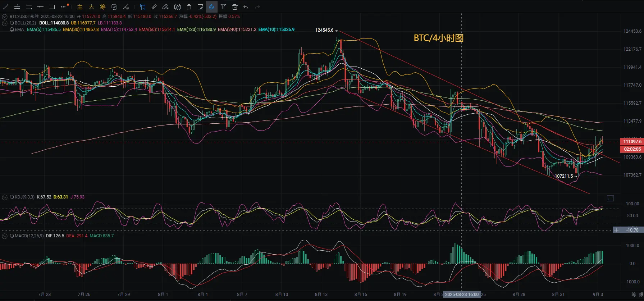Open MACD(12,26,9) indicator settings
The width and height of the screenshot is (644, 301).
coord(29,236)
